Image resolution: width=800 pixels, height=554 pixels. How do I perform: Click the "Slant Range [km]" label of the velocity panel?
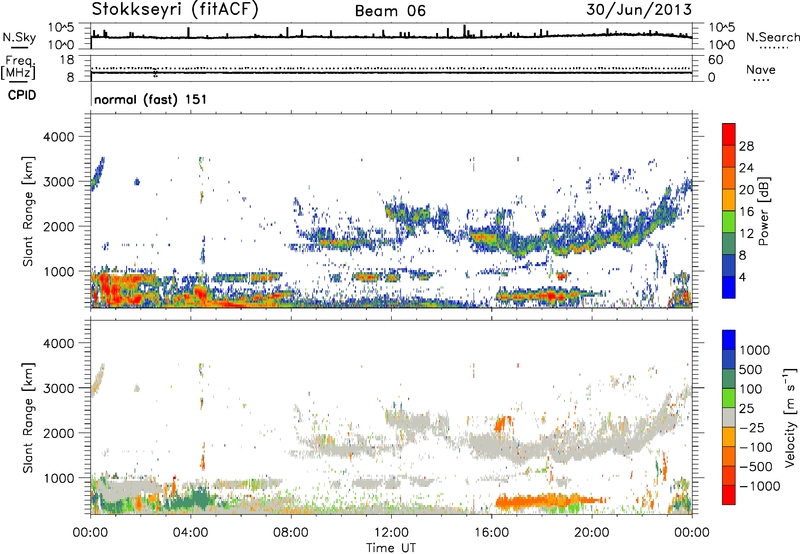tap(28, 418)
